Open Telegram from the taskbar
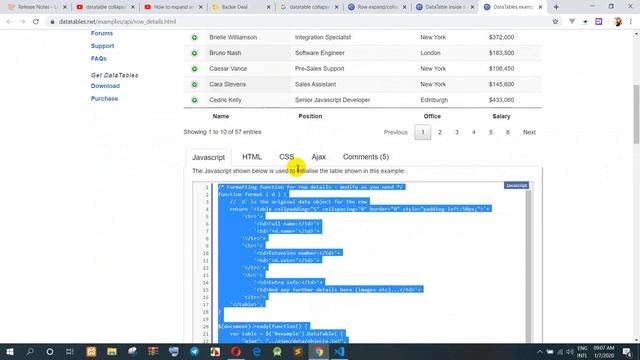This screenshot has height=360, width=640. click(x=195, y=352)
